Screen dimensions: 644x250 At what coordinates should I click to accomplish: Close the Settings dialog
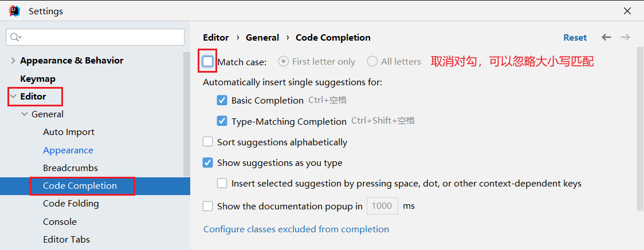[627, 11]
